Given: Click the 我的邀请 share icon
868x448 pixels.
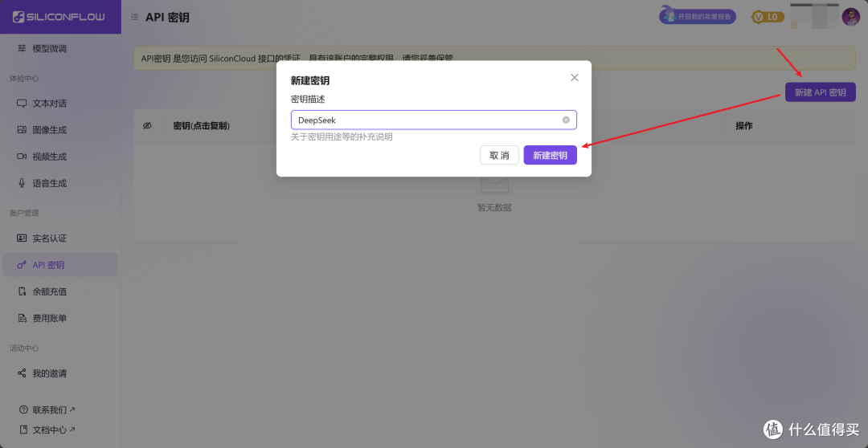Looking at the screenshot, I should [x=23, y=373].
